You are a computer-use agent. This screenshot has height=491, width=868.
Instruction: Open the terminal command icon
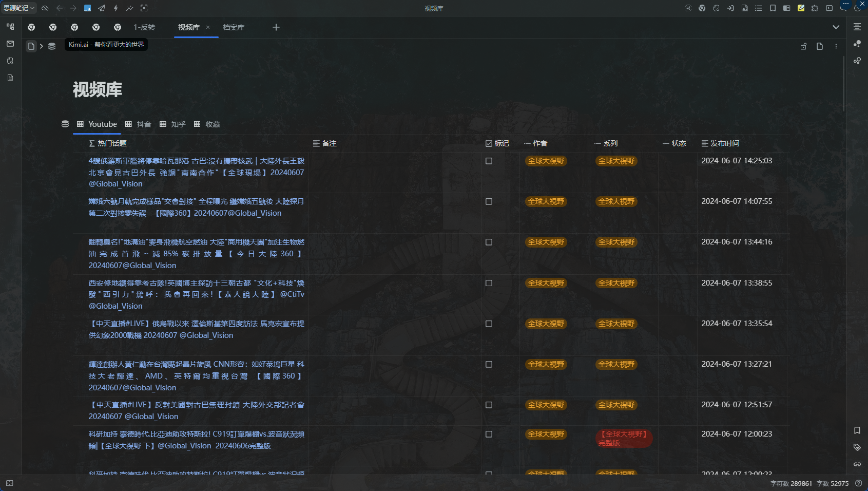click(829, 8)
